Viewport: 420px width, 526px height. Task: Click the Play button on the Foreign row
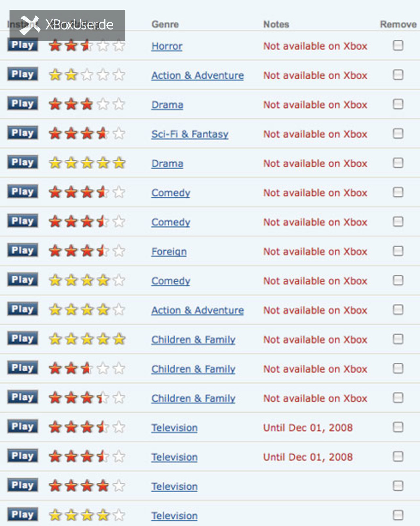click(22, 250)
